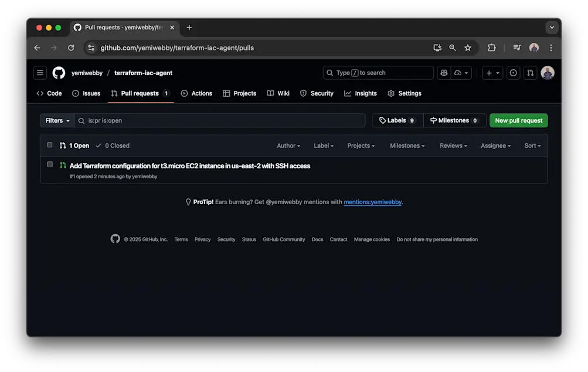Open the browser extensions puzzle icon
This screenshot has width=588, height=372.
tap(491, 48)
